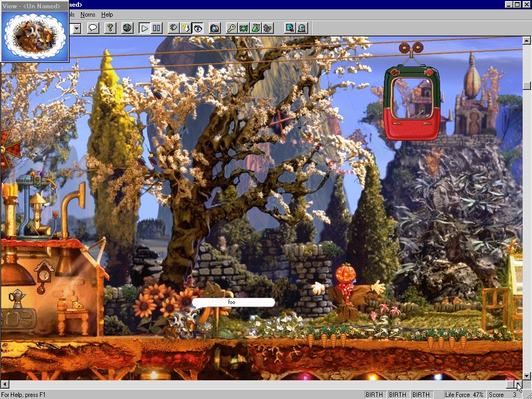The width and height of the screenshot is (532, 399).
Task: Click the cuckoo clock on the wall
Action: coord(44,276)
